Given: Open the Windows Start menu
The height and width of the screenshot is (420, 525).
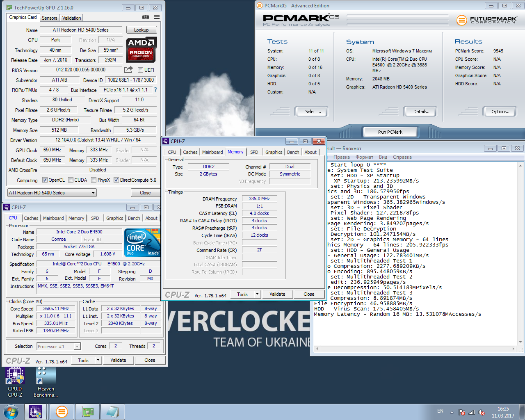Looking at the screenshot, I should pyautogui.click(x=11, y=412).
